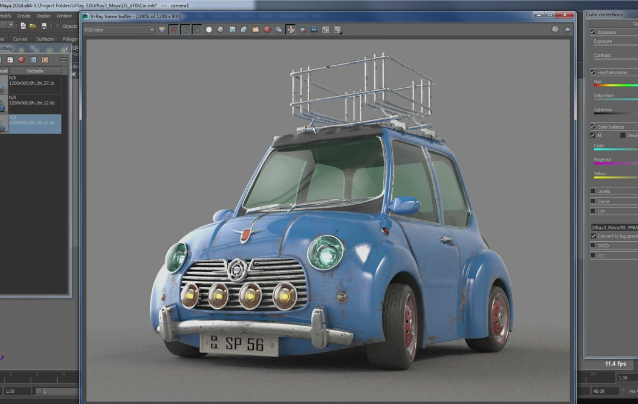Switch to the Curves shelf tab
638x404 pixels.
(x=20, y=39)
